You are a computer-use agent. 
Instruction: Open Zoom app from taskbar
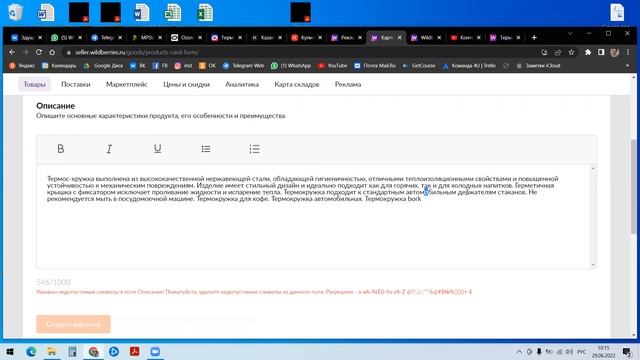(155, 351)
